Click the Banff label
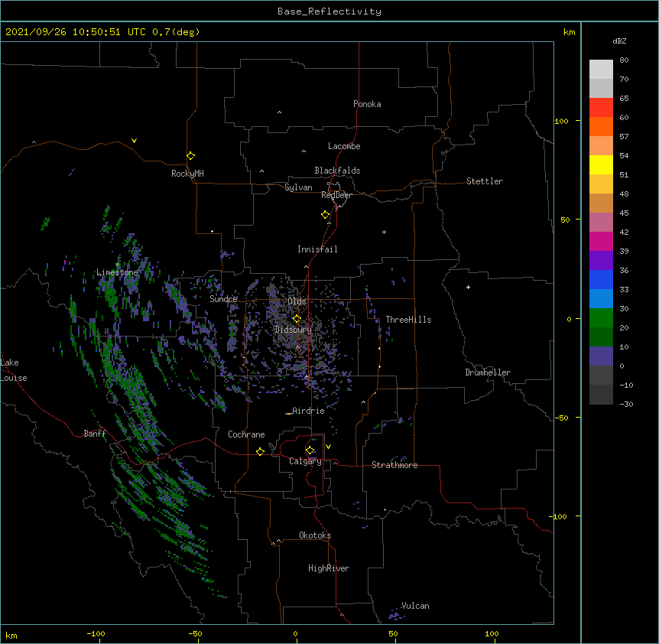 95,434
